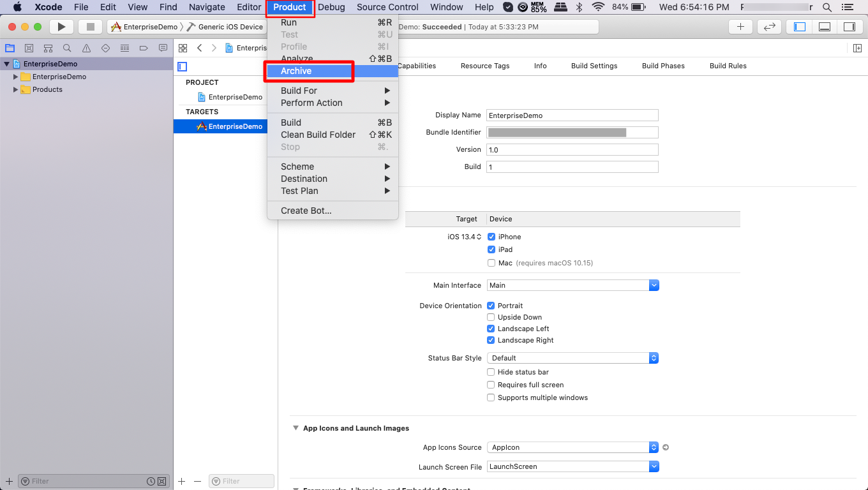Select Archive from the Product menu
The image size is (868, 490).
pyautogui.click(x=333, y=71)
